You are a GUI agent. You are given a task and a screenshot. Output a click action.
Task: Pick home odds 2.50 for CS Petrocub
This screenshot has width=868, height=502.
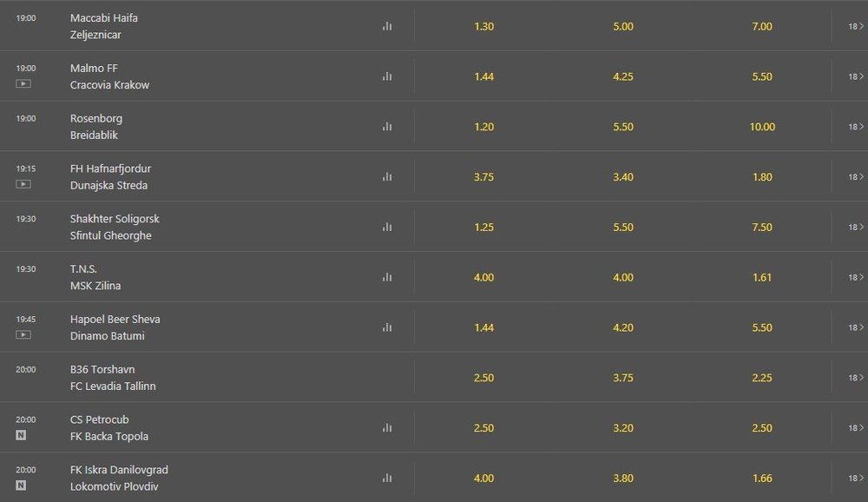pyautogui.click(x=483, y=428)
